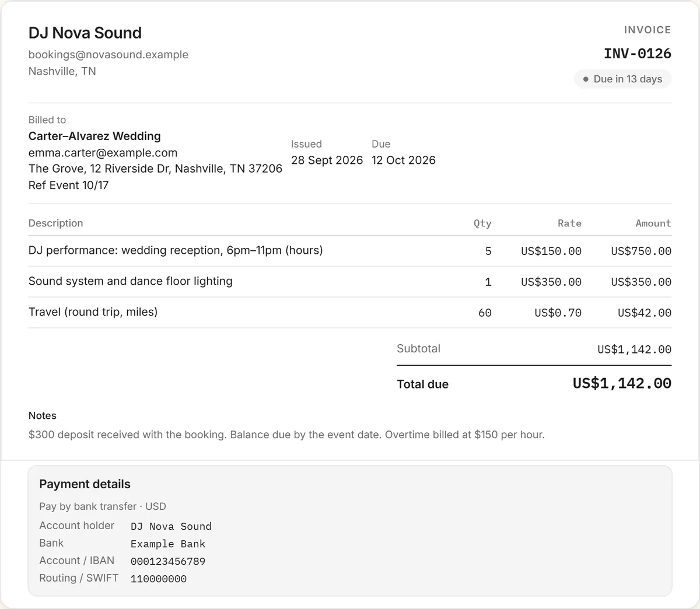Click the Amount column header
The image size is (700, 609).
point(653,223)
